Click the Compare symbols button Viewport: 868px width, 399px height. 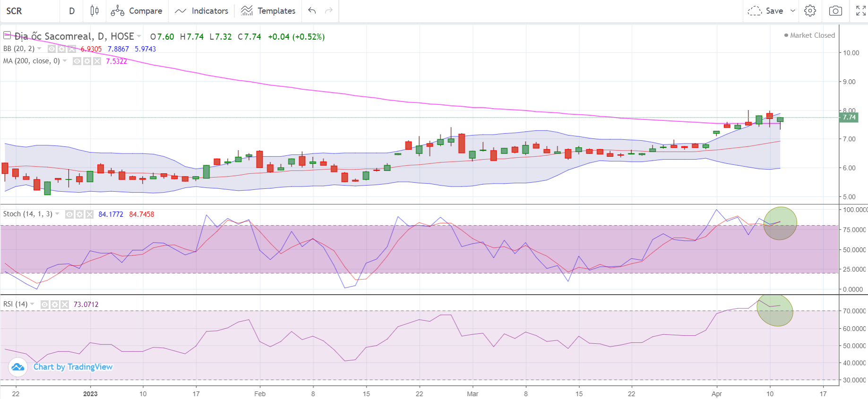pos(137,11)
